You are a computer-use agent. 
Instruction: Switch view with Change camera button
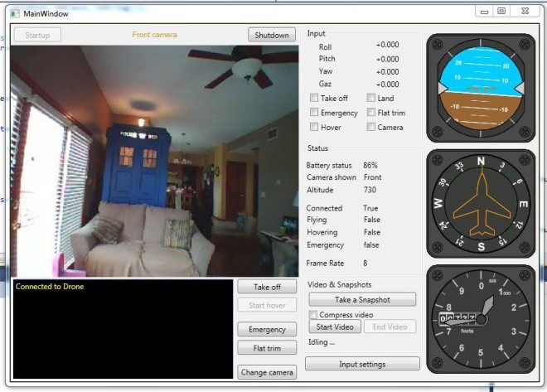click(267, 372)
